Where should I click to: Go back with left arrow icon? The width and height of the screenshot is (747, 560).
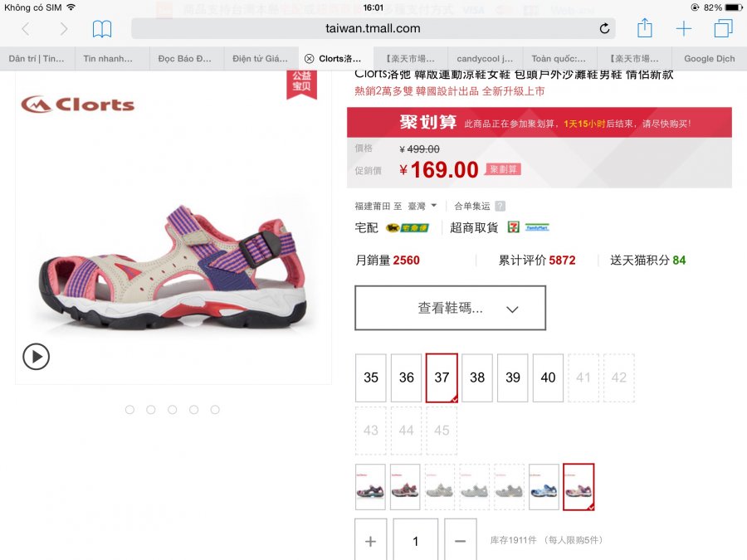(x=26, y=29)
